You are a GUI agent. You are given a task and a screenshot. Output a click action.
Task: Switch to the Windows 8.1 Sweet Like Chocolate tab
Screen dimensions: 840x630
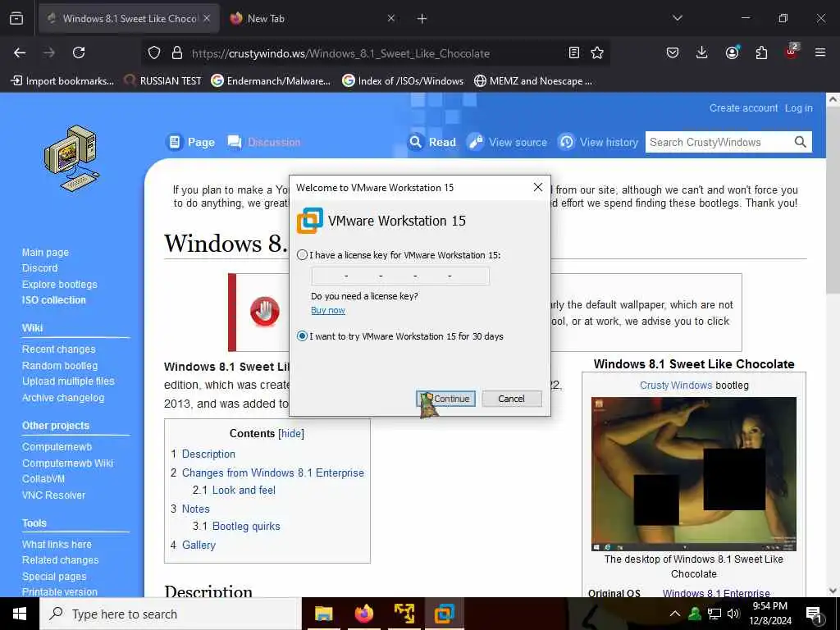(x=129, y=19)
